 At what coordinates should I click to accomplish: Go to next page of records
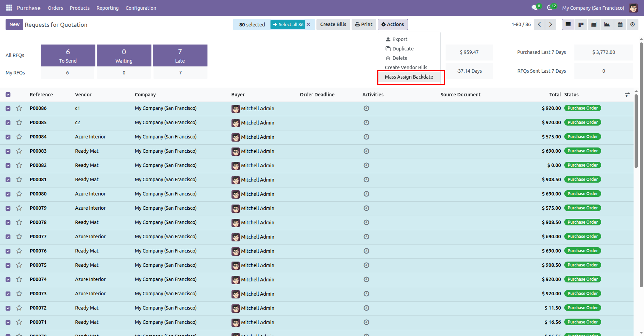pyautogui.click(x=550, y=24)
